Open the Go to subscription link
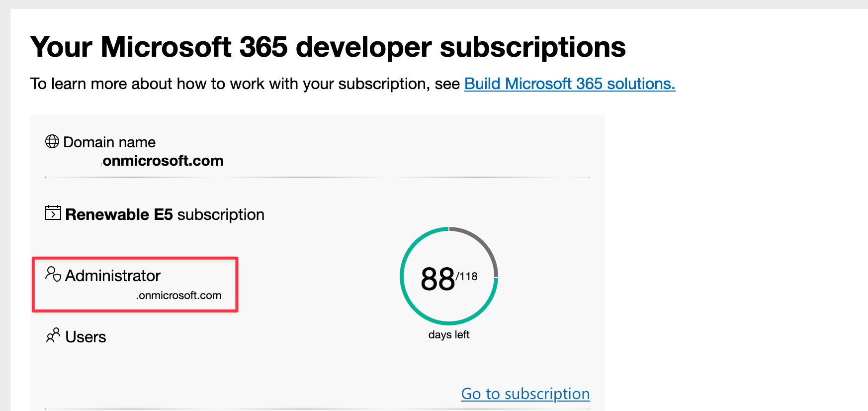The image size is (868, 411). (525, 394)
